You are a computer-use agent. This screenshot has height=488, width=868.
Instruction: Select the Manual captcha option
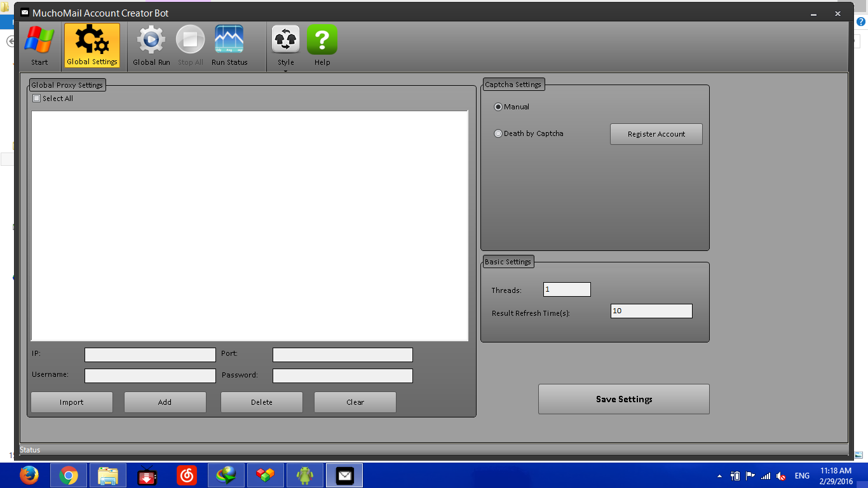point(498,107)
